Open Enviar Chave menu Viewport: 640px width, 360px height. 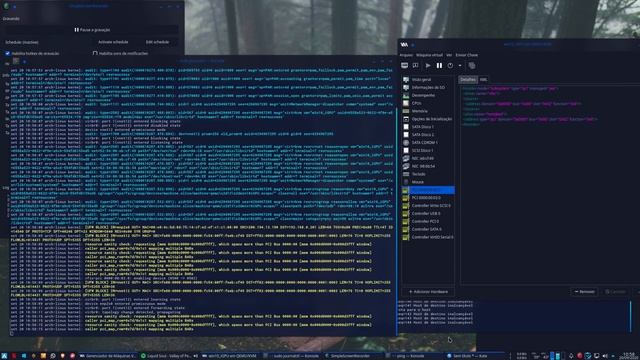click(x=467, y=55)
